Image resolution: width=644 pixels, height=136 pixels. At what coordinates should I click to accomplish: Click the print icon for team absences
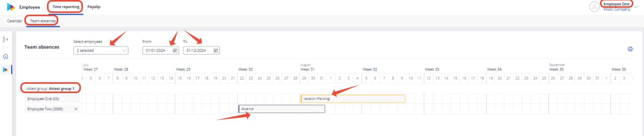[630, 49]
